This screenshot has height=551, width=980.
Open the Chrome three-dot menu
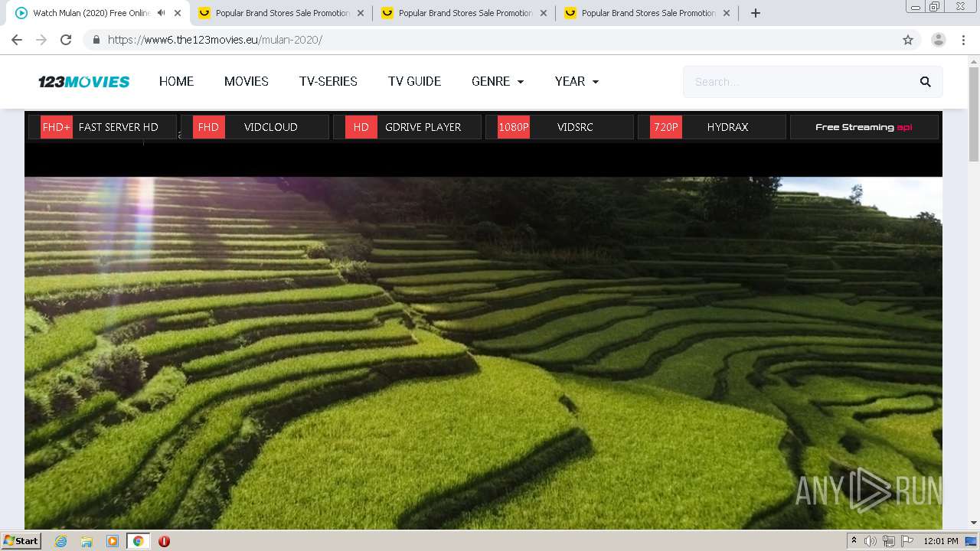(x=963, y=40)
